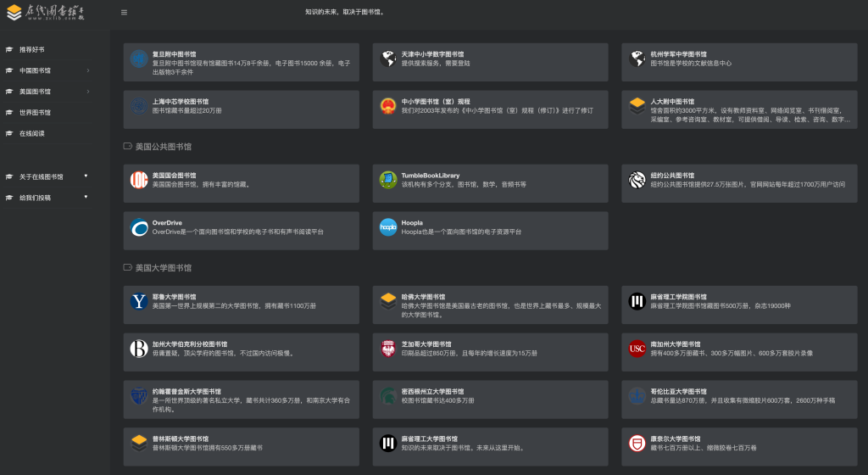Open the 天津中小学数字图书馆 title link
The width and height of the screenshot is (868, 475).
coord(432,54)
